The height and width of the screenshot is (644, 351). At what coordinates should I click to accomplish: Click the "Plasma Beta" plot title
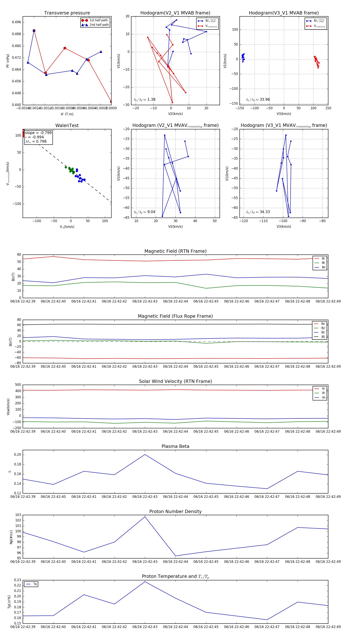175,447
